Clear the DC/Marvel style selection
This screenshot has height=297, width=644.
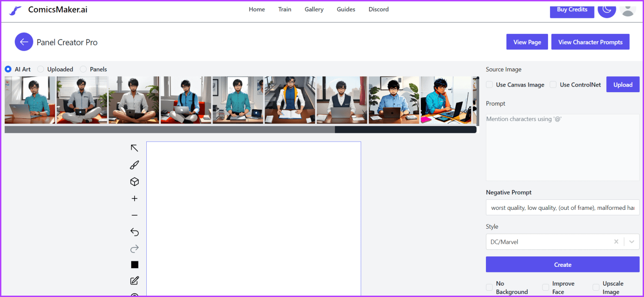[616, 242]
